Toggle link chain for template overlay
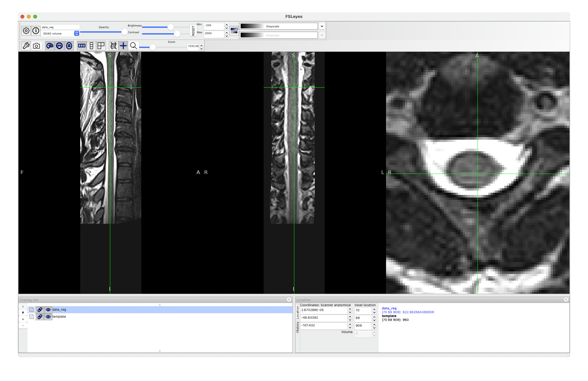The width and height of the screenshot is (588, 381). pyautogui.click(x=40, y=317)
